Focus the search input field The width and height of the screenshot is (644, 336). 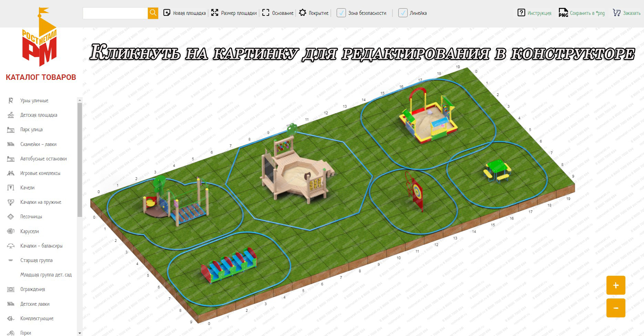click(x=115, y=13)
